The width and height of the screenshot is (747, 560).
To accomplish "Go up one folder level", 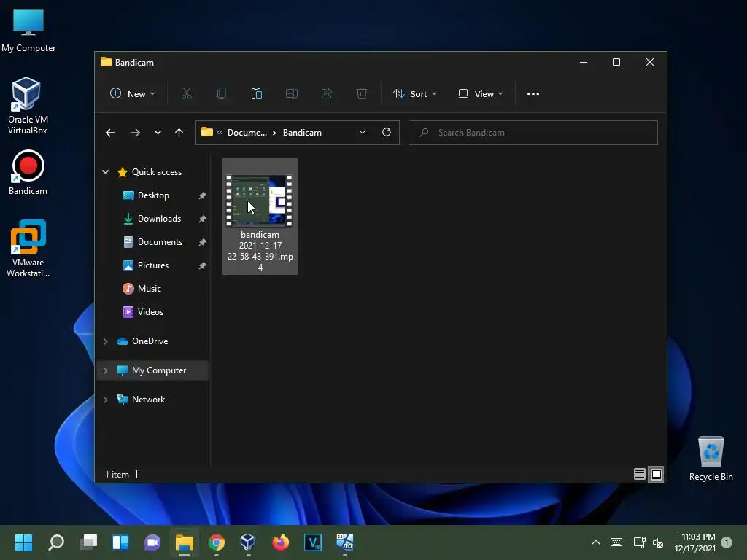I will tap(179, 133).
